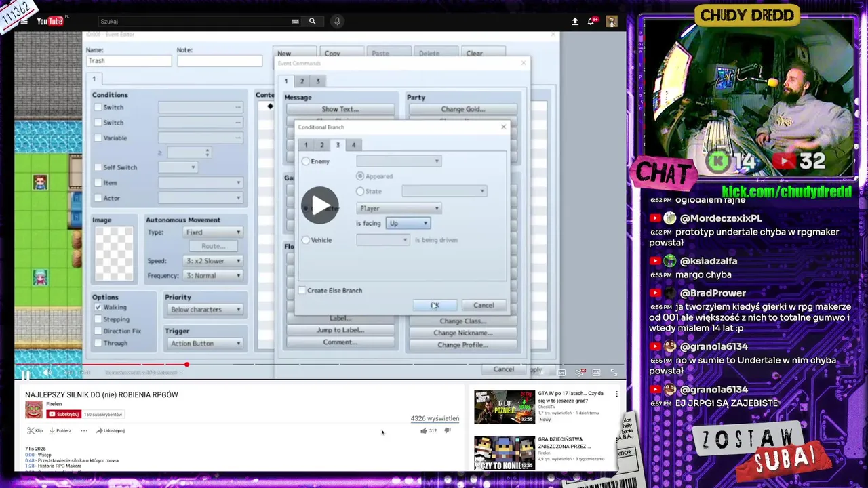The image size is (868, 488).
Task: Select the Enemy radio button
Action: [x=306, y=161]
